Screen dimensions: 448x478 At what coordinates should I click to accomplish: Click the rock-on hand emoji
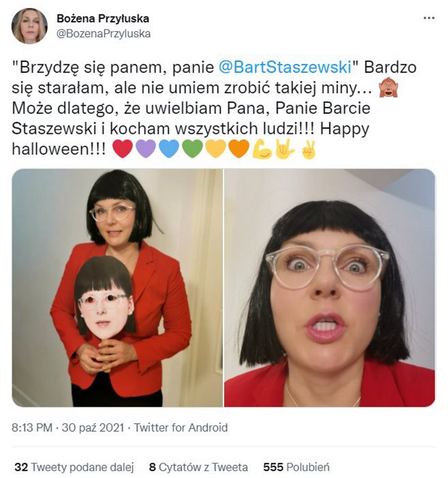click(x=285, y=149)
